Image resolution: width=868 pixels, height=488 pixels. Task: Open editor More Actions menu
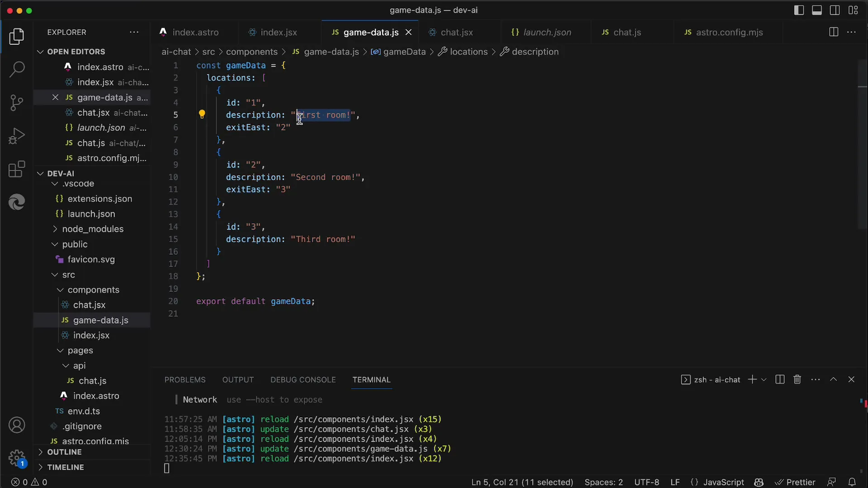click(851, 32)
